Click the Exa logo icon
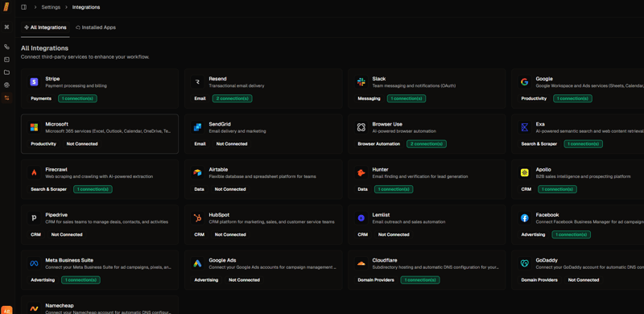 (525, 127)
